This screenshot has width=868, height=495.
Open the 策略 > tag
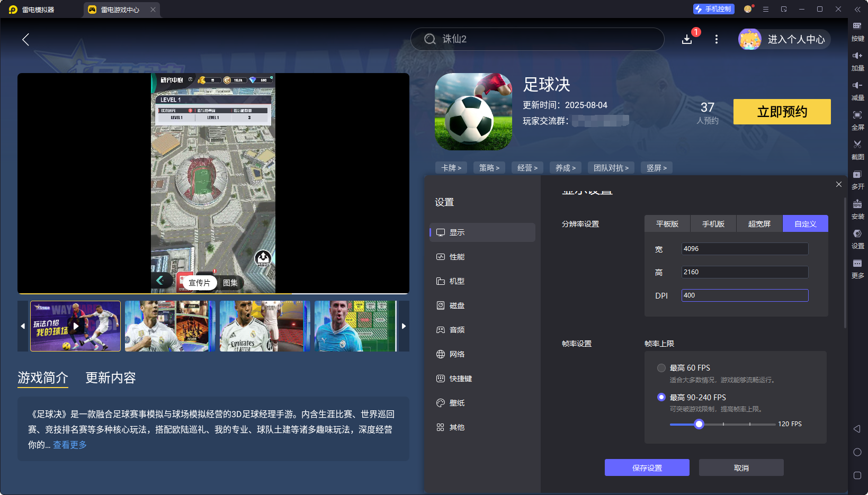click(x=489, y=168)
